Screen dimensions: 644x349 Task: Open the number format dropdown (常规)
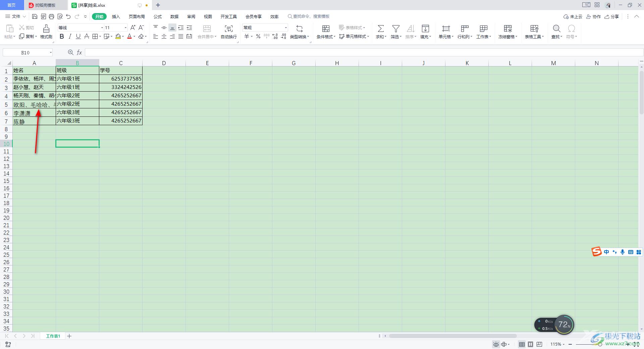click(286, 28)
